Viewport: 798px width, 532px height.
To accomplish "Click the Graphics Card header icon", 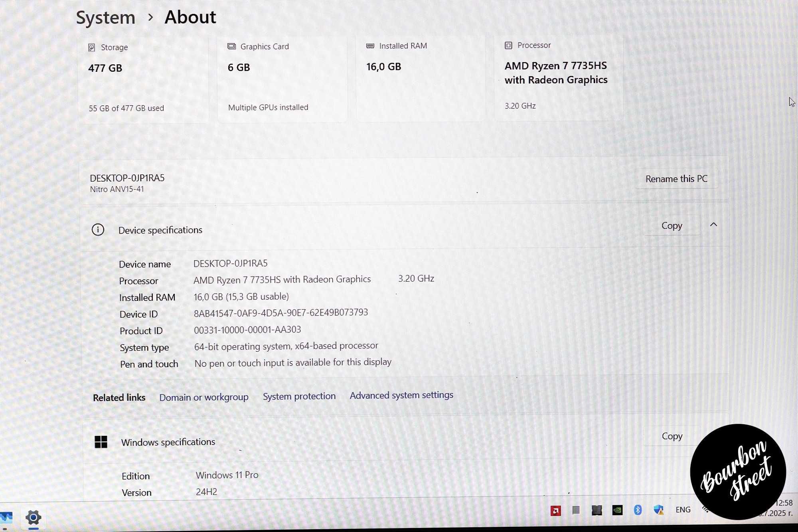I will (231, 46).
